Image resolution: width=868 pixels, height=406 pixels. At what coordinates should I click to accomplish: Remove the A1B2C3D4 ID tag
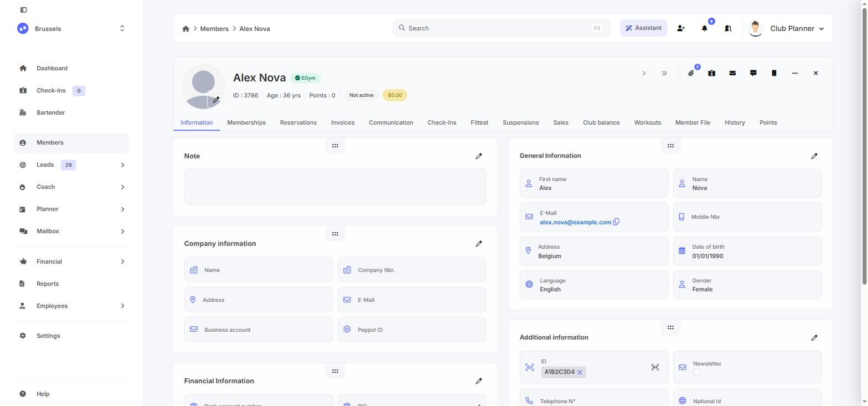[x=580, y=372]
